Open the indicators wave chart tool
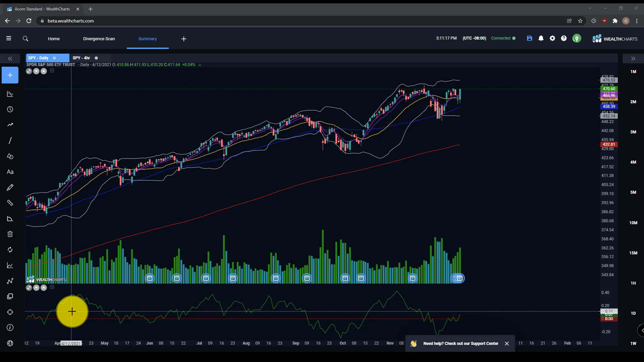This screenshot has height=362, width=644. tap(10, 94)
